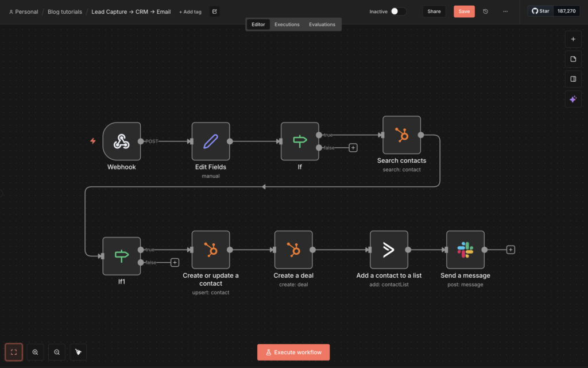
Task: Open the Slack Send a message node
Action: 465,250
